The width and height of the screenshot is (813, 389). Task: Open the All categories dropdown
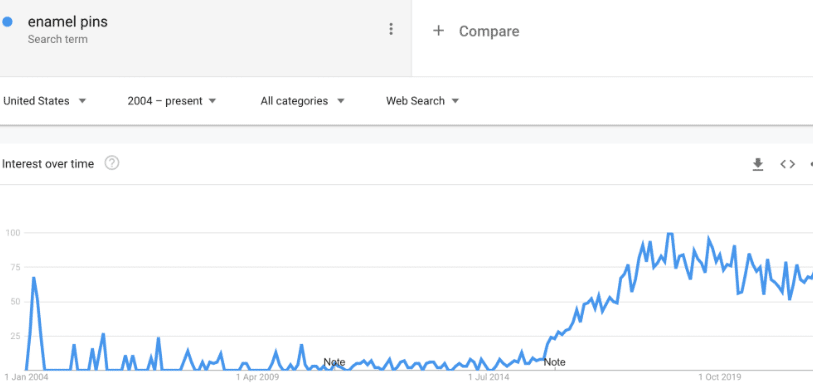[x=302, y=101]
